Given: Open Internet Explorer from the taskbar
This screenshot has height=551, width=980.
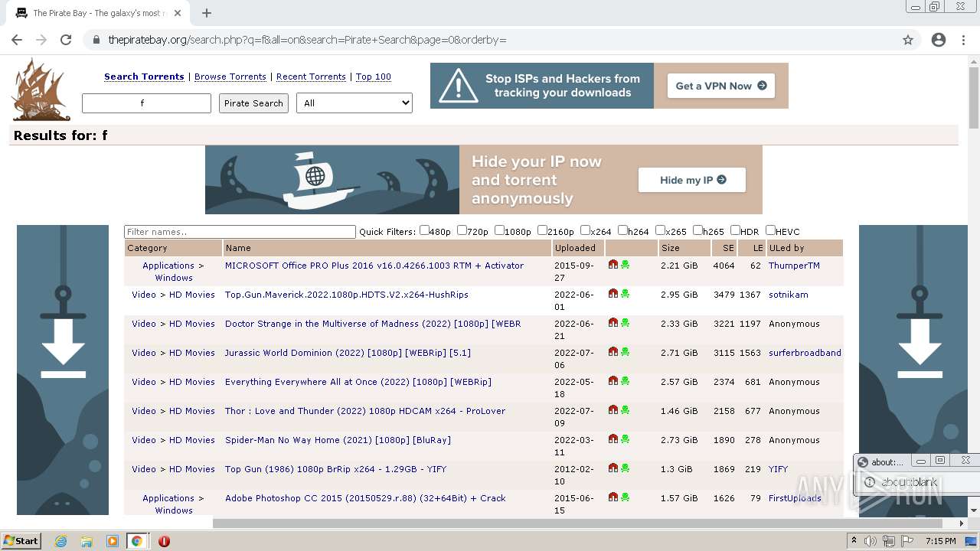Looking at the screenshot, I should 60,541.
